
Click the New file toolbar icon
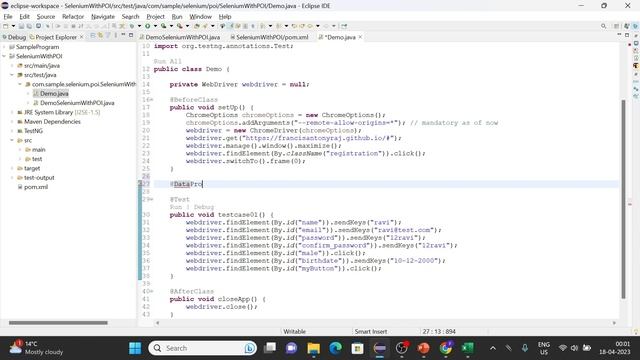pos(6,26)
